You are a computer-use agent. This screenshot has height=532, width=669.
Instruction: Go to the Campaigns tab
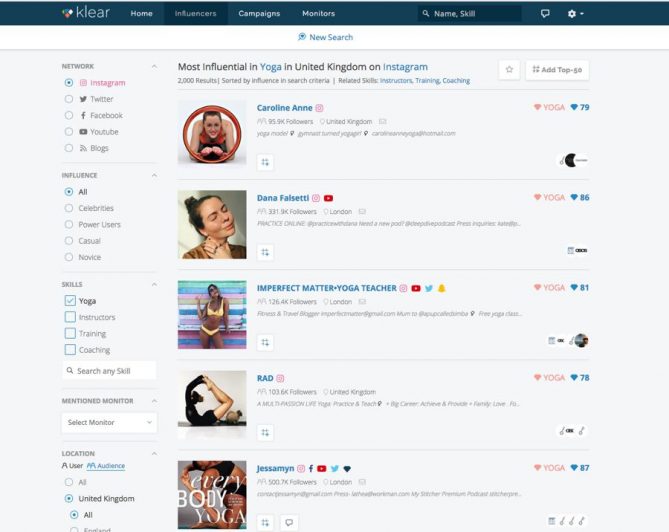(x=259, y=14)
